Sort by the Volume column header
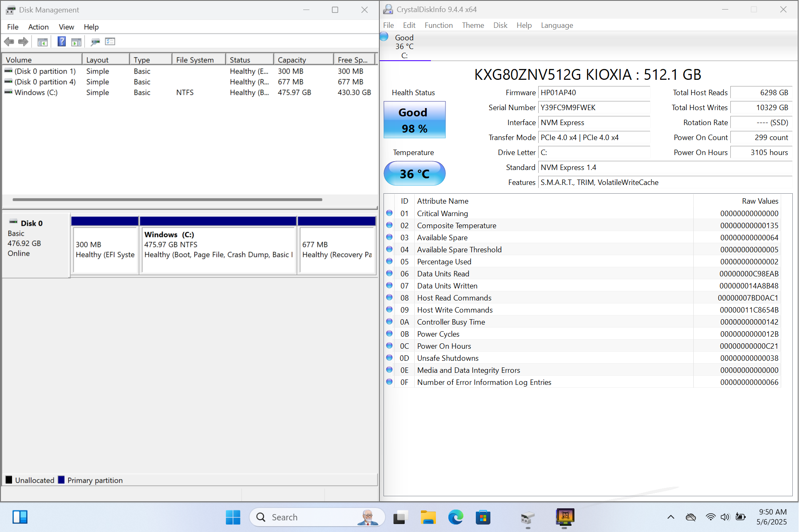 (x=42, y=60)
